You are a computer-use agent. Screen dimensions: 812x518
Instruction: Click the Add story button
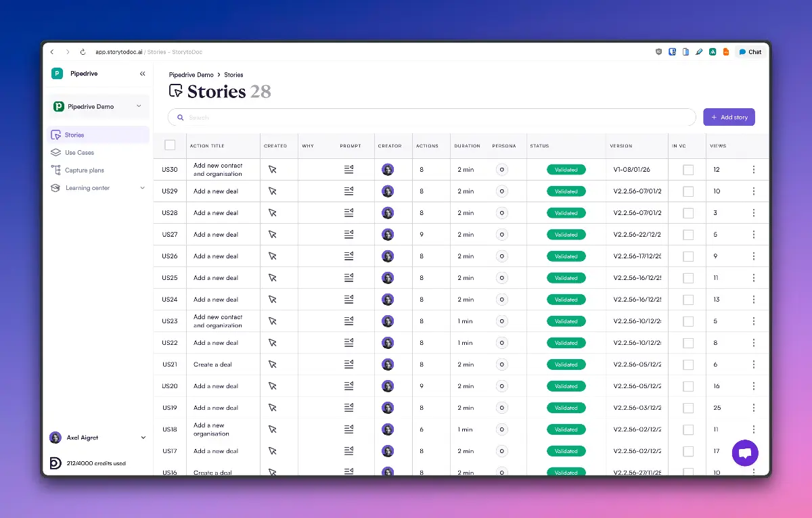729,116
